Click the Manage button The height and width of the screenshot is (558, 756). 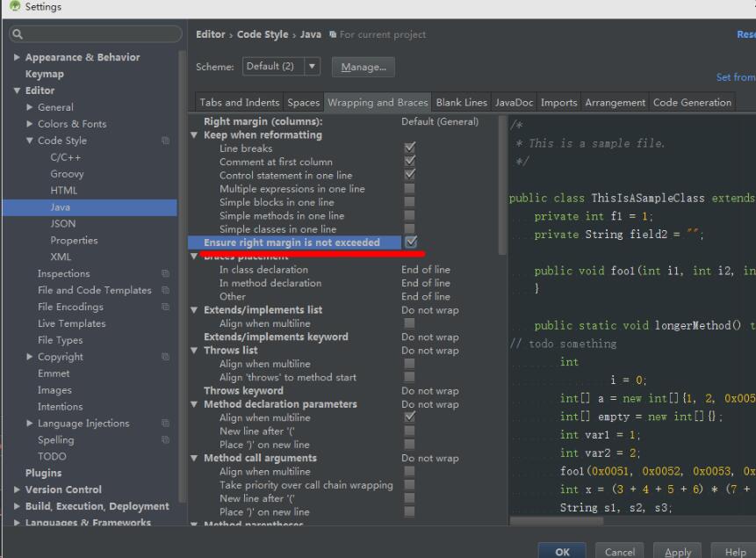(x=363, y=66)
